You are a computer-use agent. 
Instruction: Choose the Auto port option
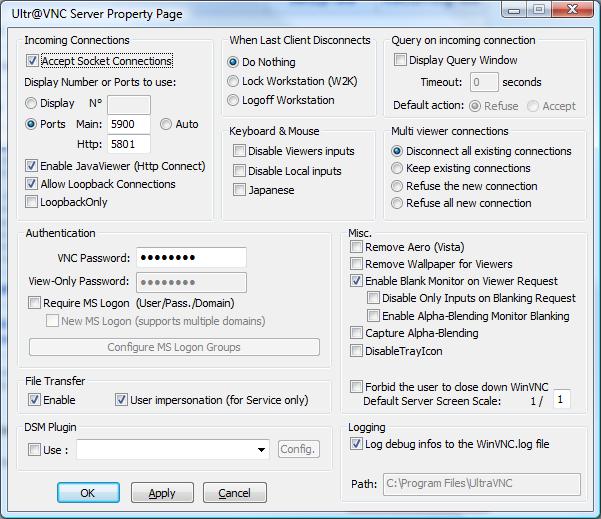click(x=166, y=124)
